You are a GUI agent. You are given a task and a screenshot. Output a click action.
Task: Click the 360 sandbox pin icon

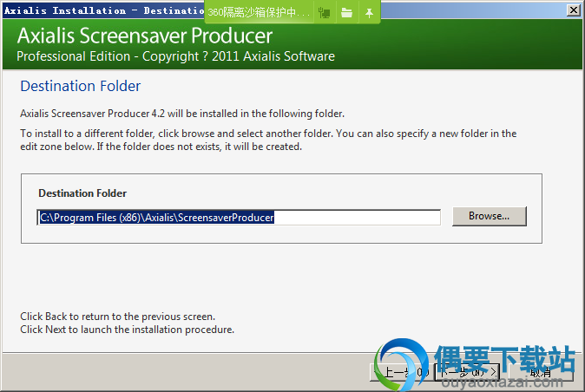pos(369,13)
